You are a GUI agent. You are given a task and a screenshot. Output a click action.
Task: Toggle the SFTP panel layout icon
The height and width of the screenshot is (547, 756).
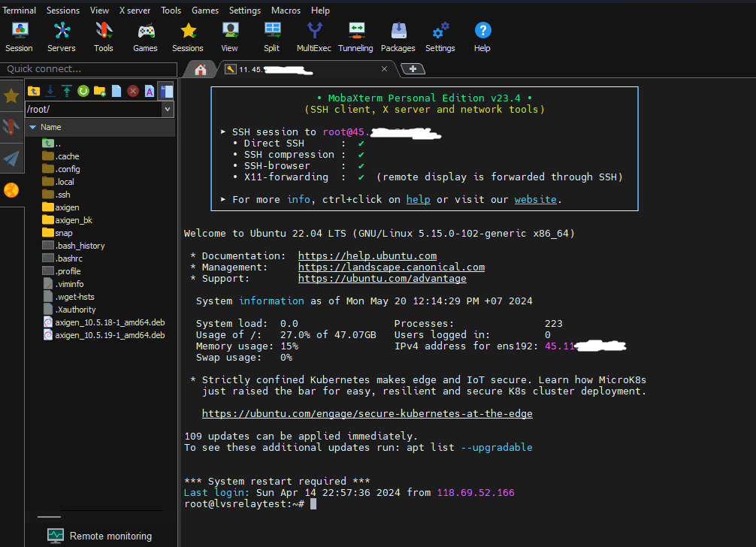click(167, 91)
